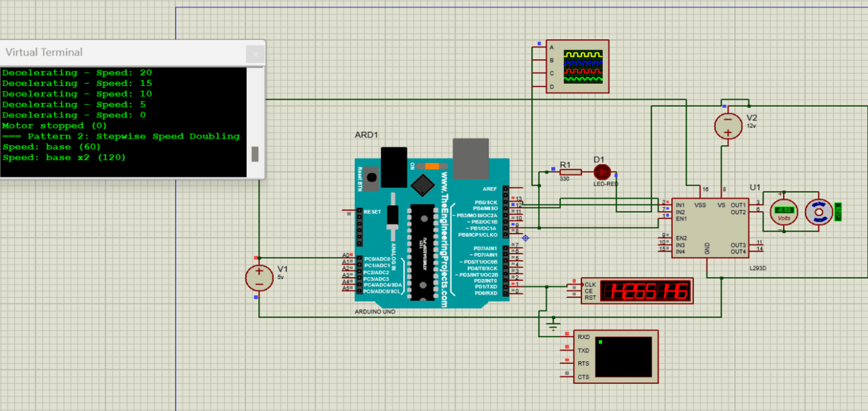The image size is (868, 411).
Task: Select the V2 12v voltage source
Action: (728, 125)
